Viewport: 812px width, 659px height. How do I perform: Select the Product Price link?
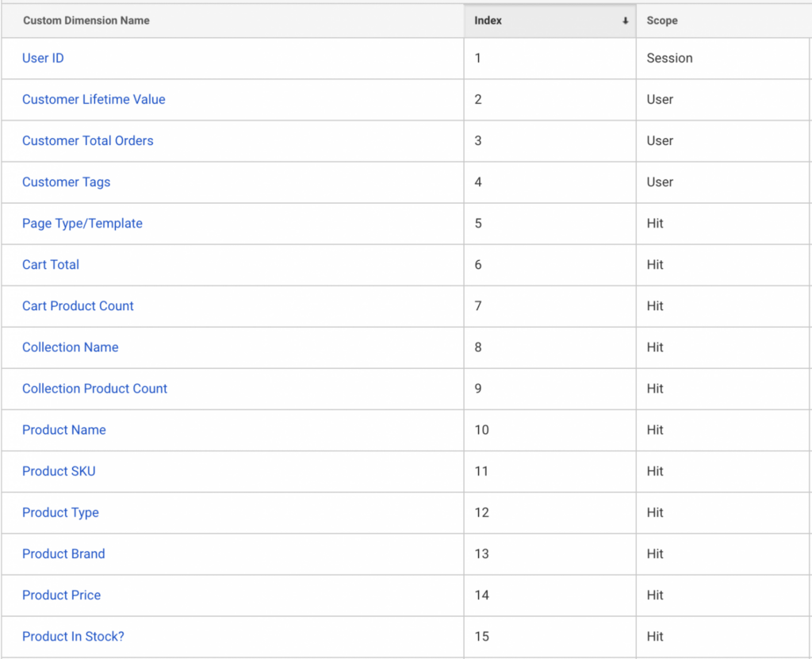click(x=62, y=596)
